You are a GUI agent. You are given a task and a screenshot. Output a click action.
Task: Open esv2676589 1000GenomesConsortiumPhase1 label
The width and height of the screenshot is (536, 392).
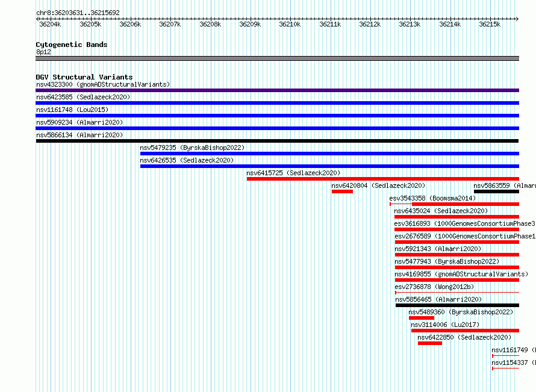[x=466, y=236]
